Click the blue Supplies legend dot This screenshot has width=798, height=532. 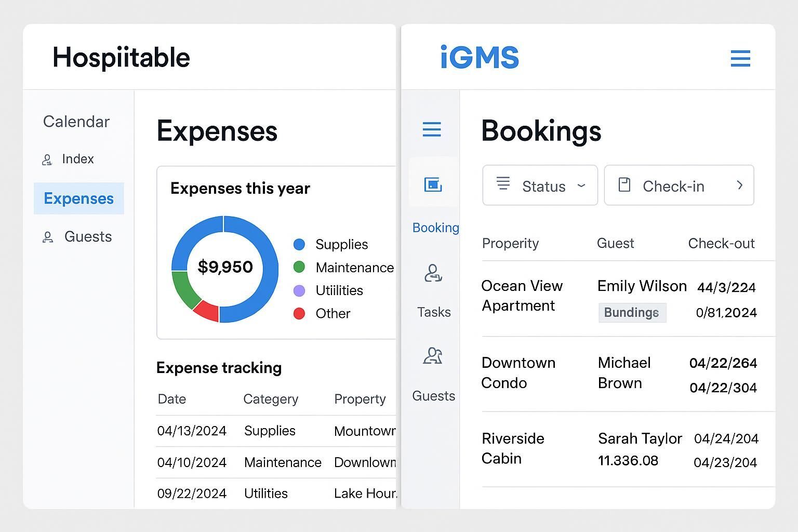point(299,244)
